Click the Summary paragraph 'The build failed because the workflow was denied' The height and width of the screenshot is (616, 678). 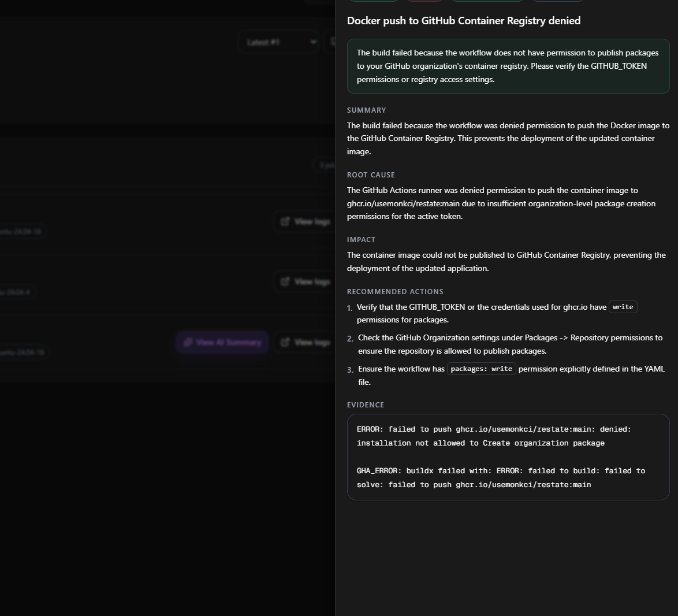(x=508, y=139)
